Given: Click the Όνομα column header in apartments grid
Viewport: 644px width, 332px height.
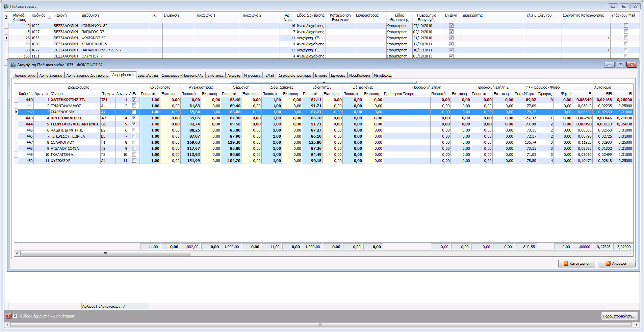Looking at the screenshot, I should [75, 94].
